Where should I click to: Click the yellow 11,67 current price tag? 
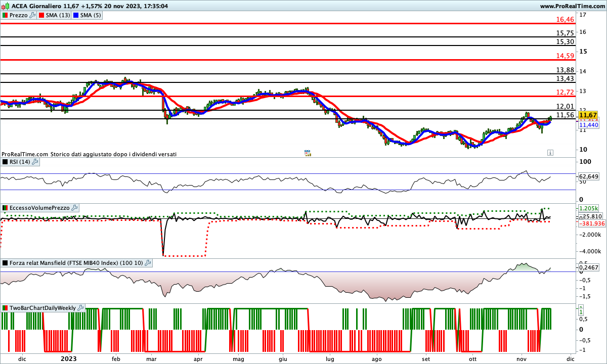point(588,115)
